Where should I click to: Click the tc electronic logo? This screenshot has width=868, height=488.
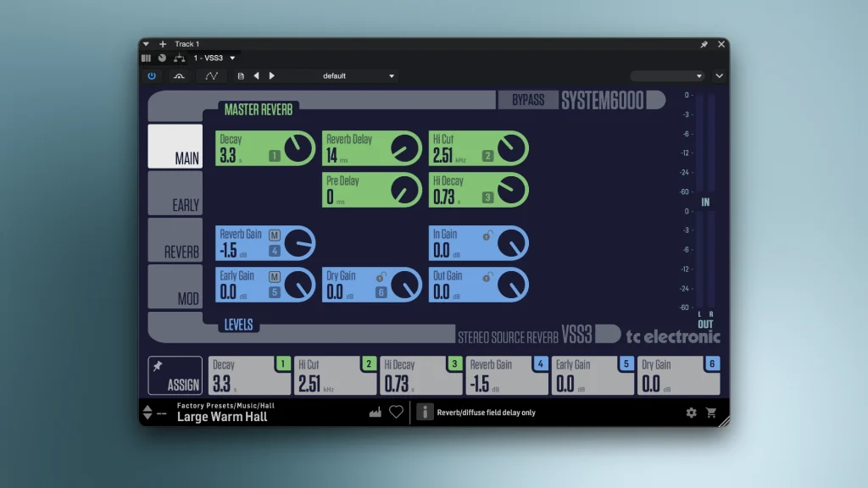(673, 336)
